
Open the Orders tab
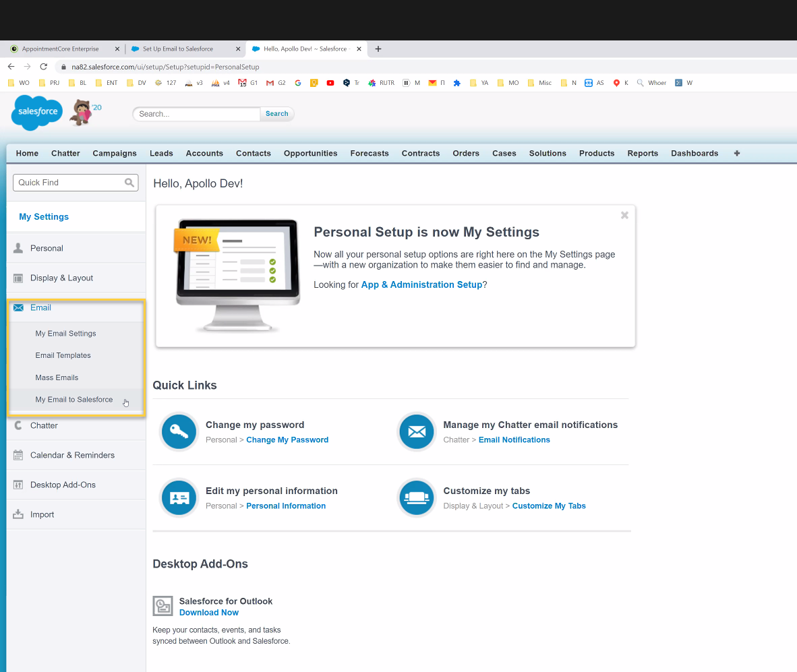click(x=466, y=154)
